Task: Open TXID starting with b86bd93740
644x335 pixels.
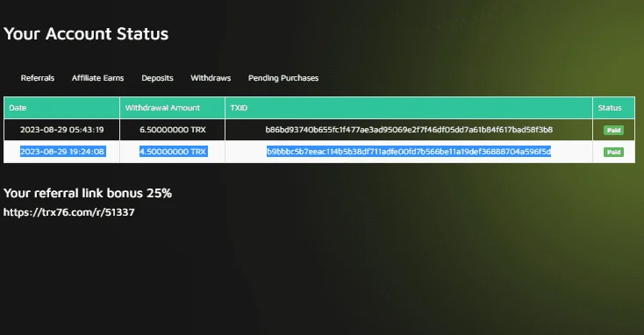Action: pos(409,130)
